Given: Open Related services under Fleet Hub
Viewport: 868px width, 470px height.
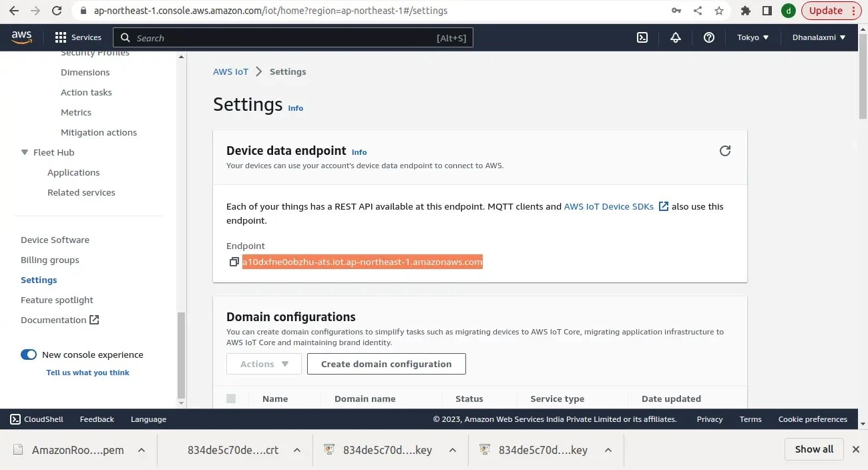Looking at the screenshot, I should coord(81,192).
